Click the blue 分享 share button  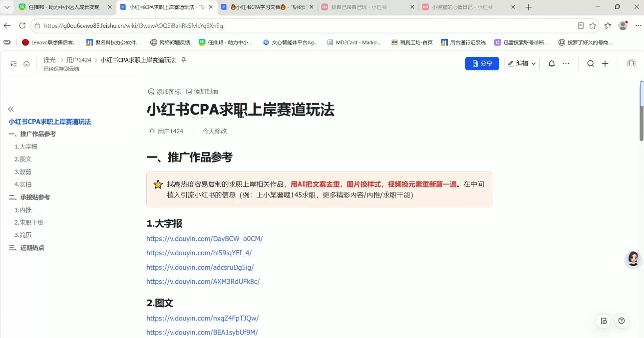click(x=482, y=63)
